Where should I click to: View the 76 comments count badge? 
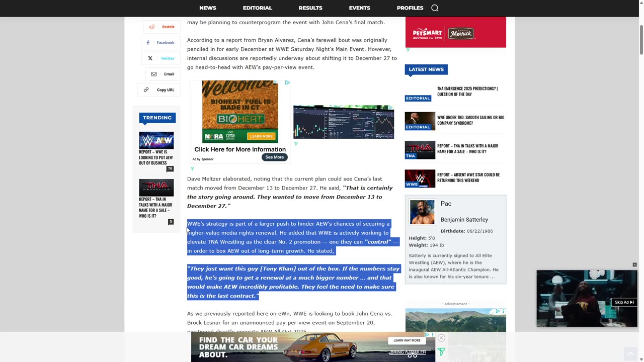[x=170, y=169]
